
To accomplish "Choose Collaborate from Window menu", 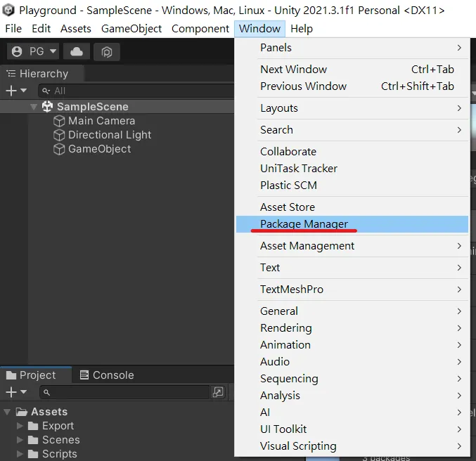I will point(352,152).
